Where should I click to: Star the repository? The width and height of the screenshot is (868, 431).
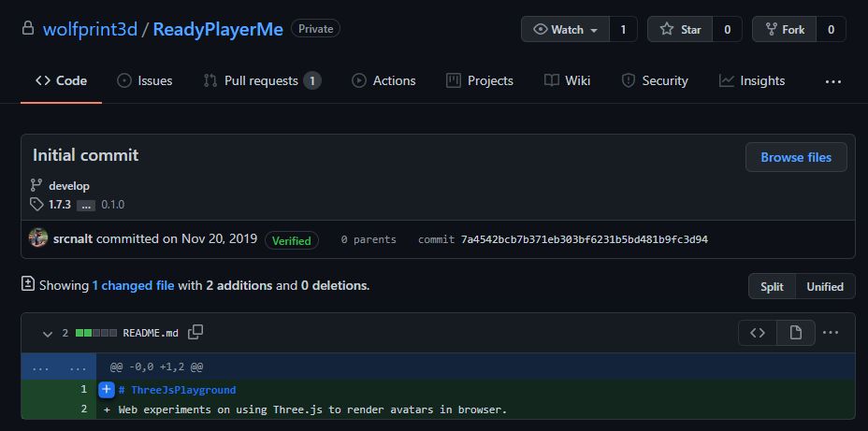pyautogui.click(x=680, y=29)
